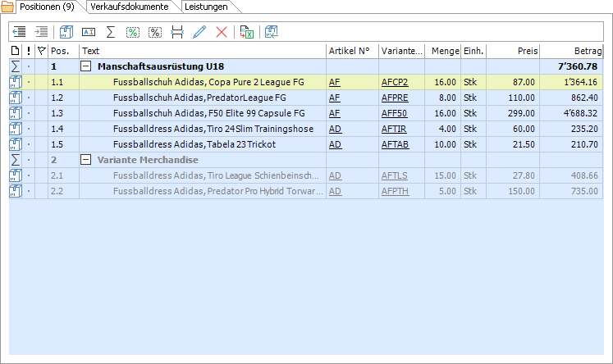Click the Einh. column header
Image resolution: width=613 pixels, height=364 pixels.
(x=473, y=51)
